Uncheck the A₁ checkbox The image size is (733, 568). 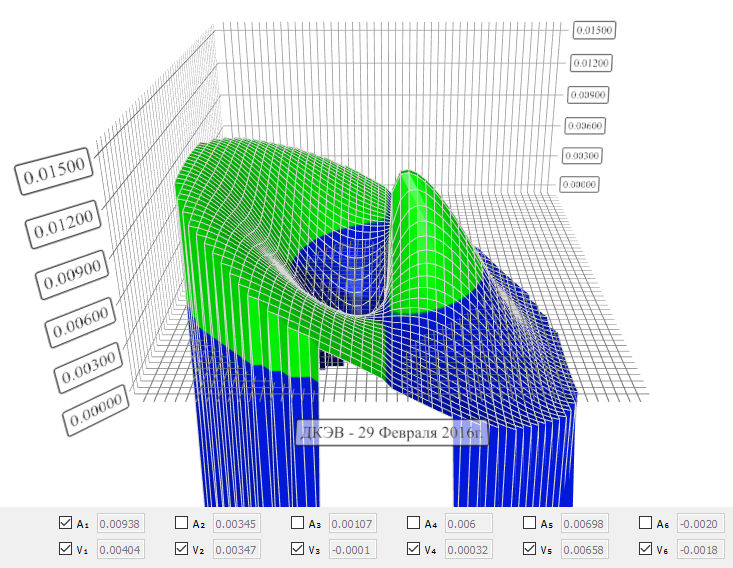point(66,522)
